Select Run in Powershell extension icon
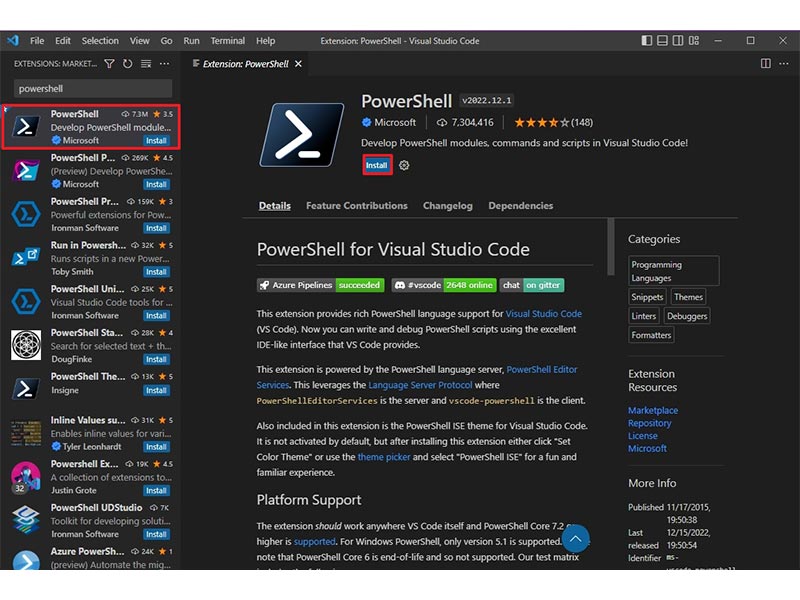Viewport: 800px width, 600px height. pos(26,258)
